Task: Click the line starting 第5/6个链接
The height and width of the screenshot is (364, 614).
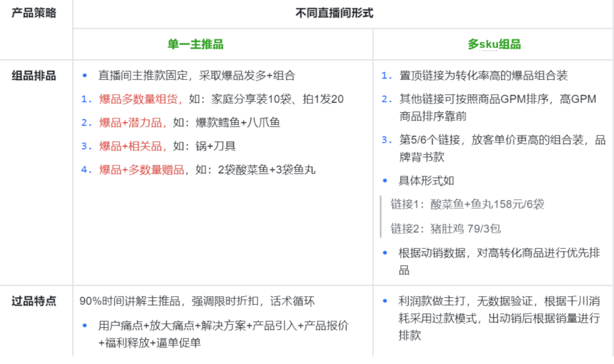Action: 502,140
